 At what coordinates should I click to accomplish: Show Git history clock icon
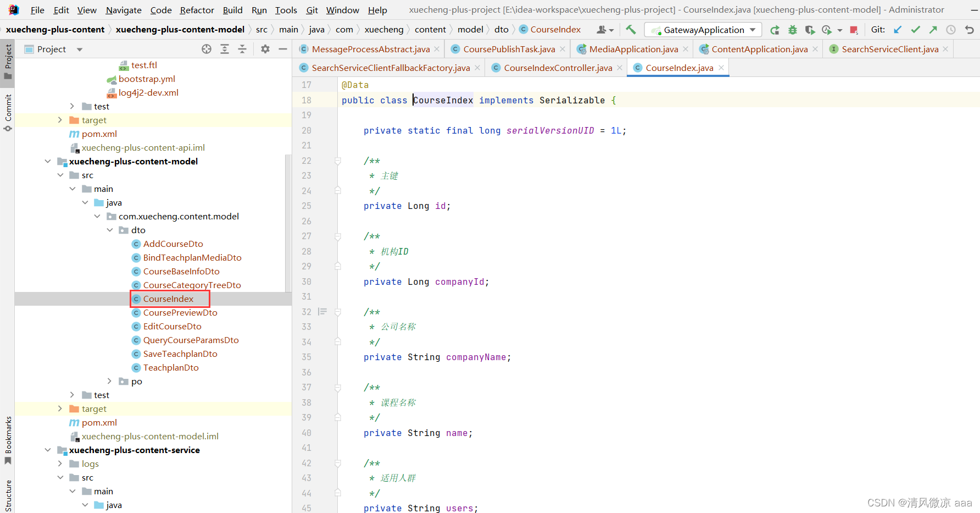click(x=951, y=30)
